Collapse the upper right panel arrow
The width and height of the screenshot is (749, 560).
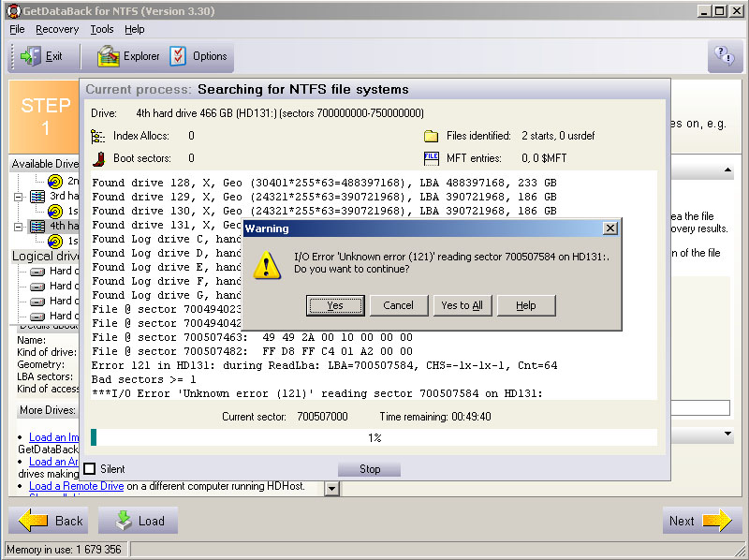pyautogui.click(x=727, y=170)
